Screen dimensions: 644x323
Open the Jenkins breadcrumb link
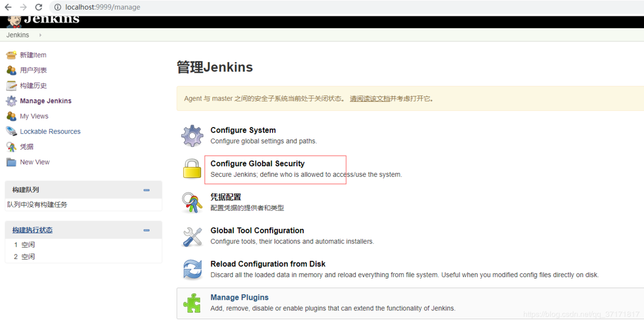click(18, 35)
